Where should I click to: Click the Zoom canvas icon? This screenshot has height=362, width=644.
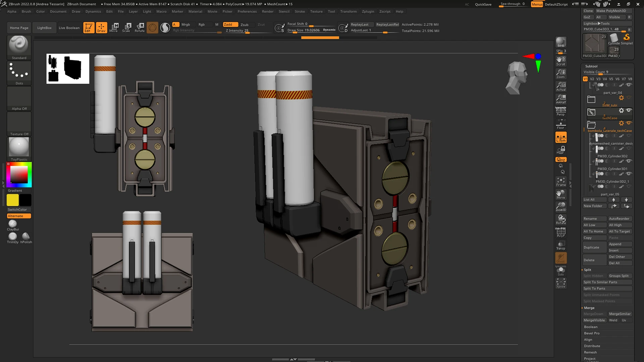point(561,73)
